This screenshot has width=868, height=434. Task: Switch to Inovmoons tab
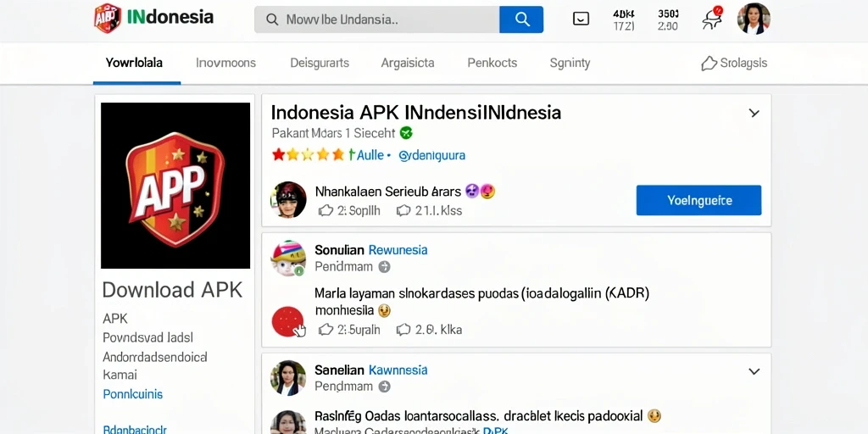click(x=225, y=63)
